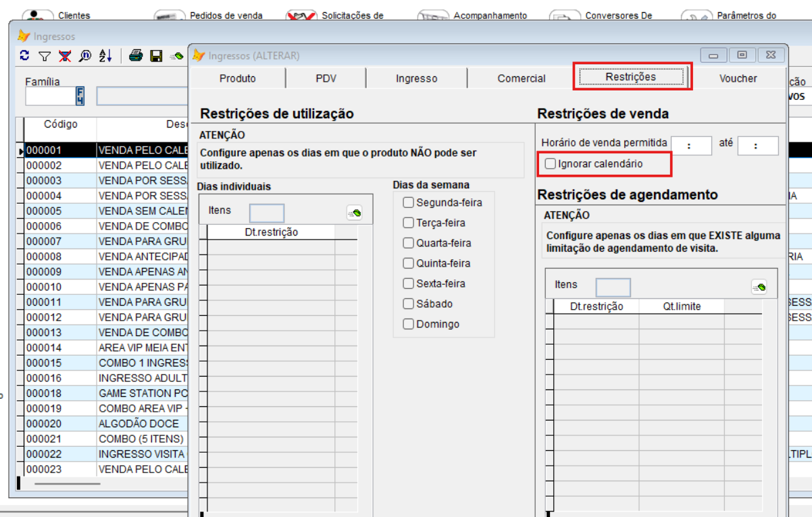Click the eraser icon in Restrições de agendamento
This screenshot has width=812, height=517.
click(x=759, y=288)
